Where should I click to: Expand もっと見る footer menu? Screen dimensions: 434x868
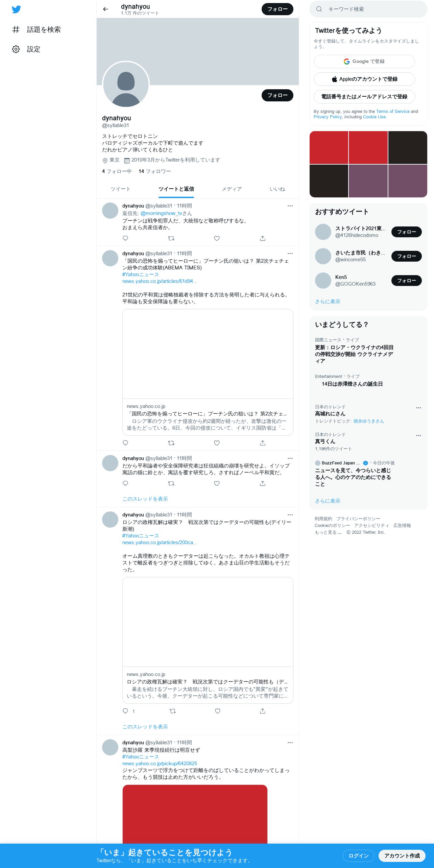point(328,532)
